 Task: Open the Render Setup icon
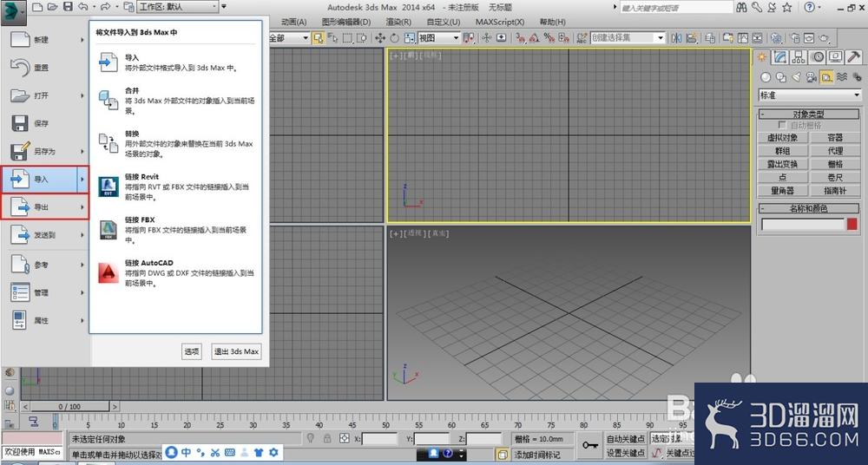[x=795, y=37]
